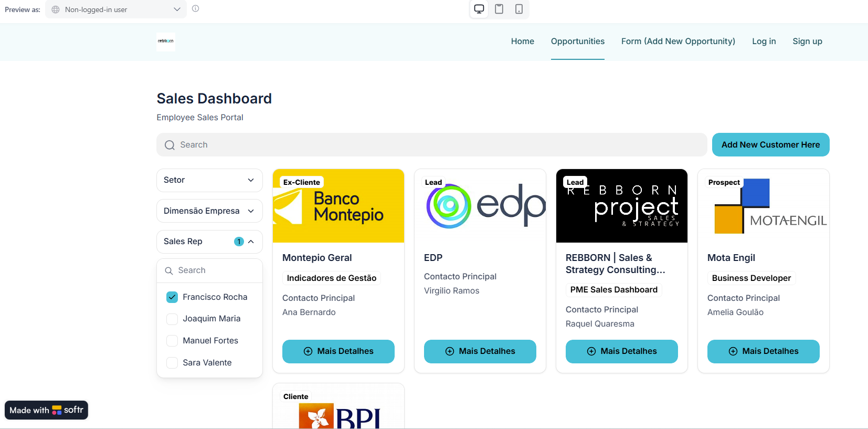This screenshot has width=868, height=429.
Task: Switch to tablet preview icon
Action: coord(499,9)
